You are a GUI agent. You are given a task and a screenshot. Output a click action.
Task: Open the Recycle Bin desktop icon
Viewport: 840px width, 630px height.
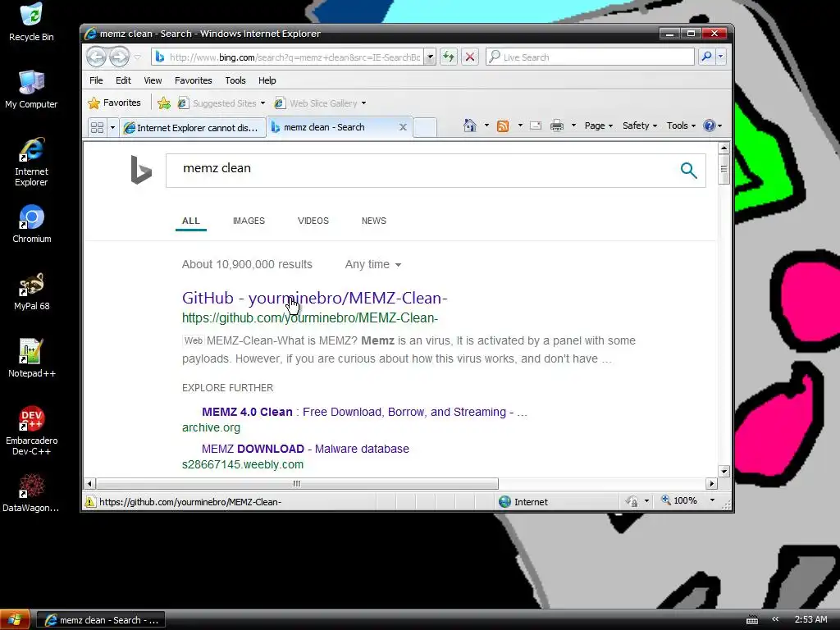point(31,22)
